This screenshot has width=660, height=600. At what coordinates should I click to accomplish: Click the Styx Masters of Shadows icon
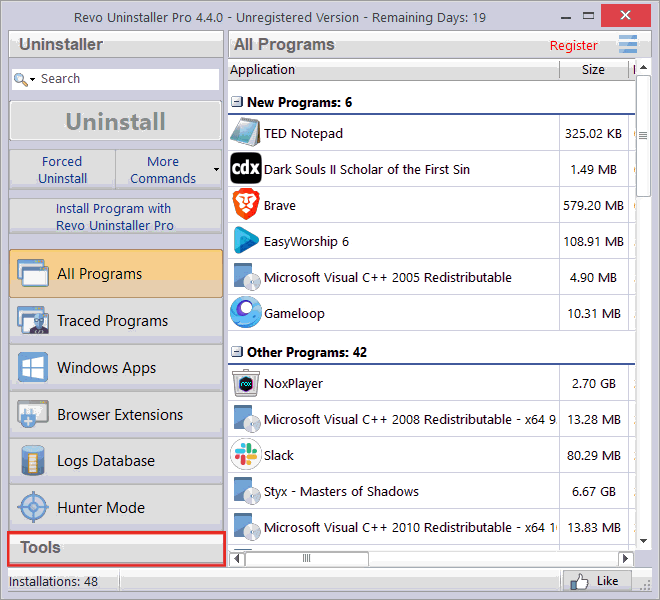247,491
